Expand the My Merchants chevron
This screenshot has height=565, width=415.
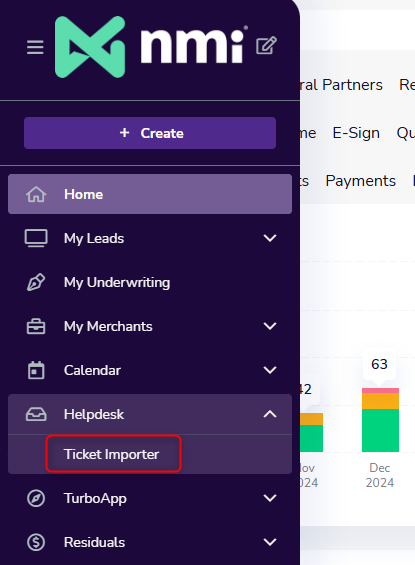[270, 326]
